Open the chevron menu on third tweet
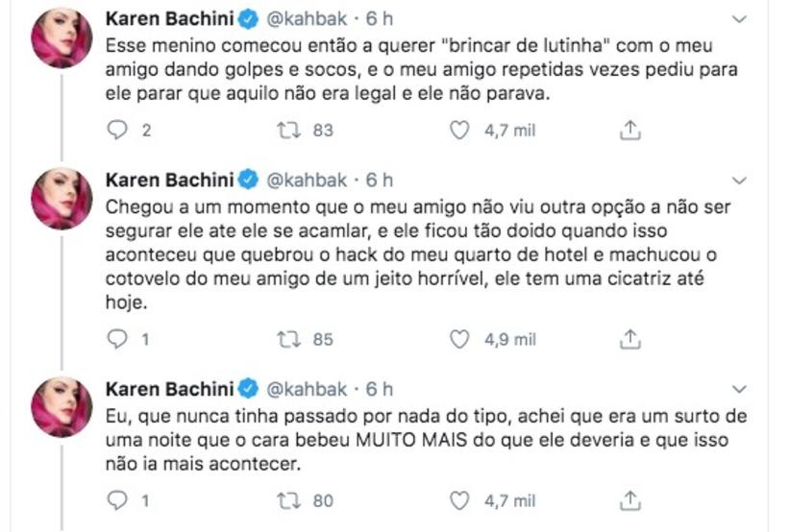The width and height of the screenshot is (790, 532). [x=739, y=389]
